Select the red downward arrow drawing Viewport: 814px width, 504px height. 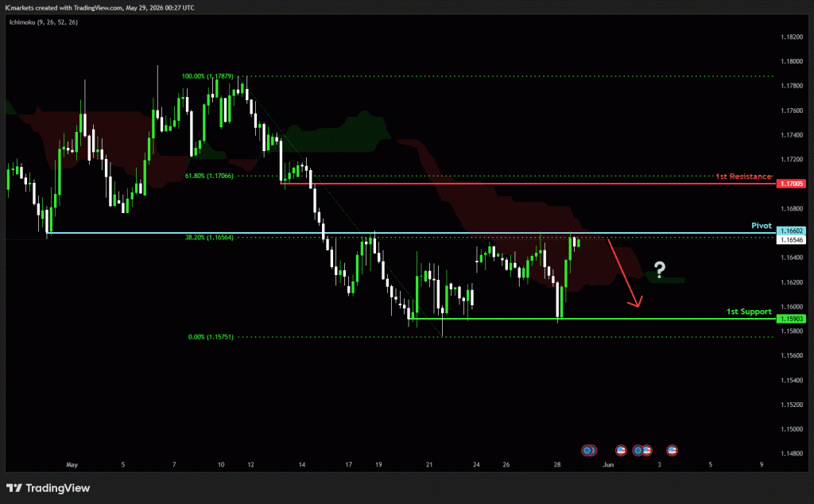click(x=625, y=273)
